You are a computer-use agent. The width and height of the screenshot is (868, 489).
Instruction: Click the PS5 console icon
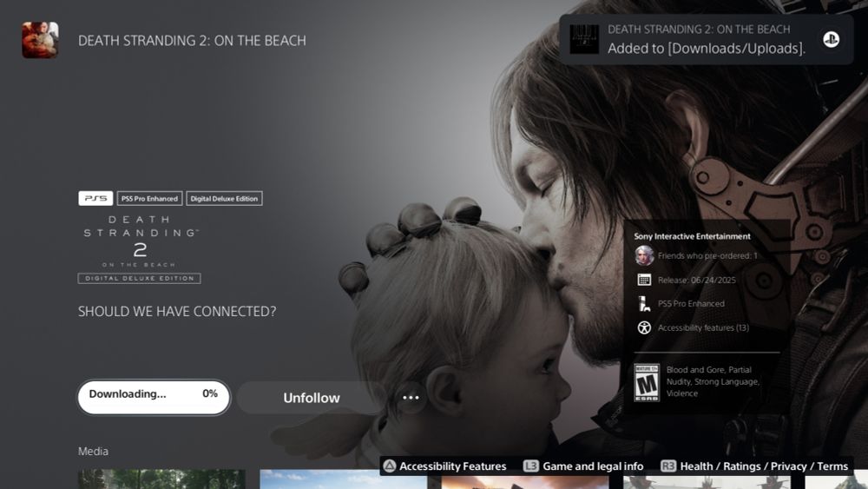(x=644, y=303)
